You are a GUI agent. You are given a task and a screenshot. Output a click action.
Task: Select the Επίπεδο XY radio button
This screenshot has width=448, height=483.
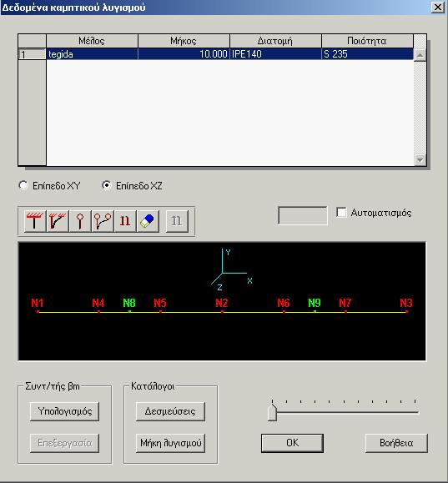23,185
